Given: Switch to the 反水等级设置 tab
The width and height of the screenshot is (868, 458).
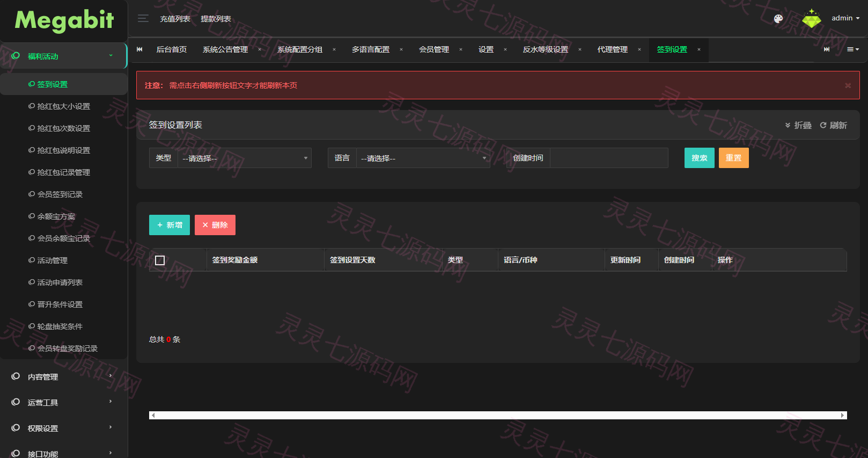Looking at the screenshot, I should (x=546, y=49).
